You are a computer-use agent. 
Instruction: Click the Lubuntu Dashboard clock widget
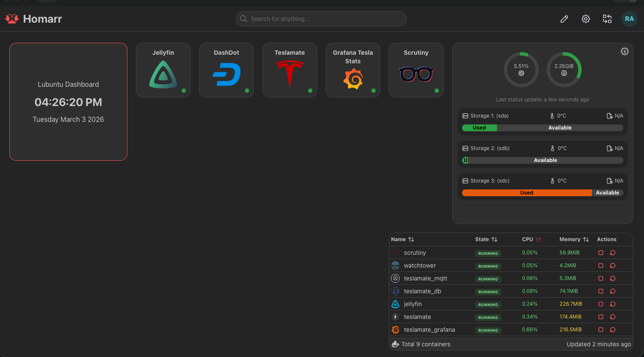tap(68, 102)
